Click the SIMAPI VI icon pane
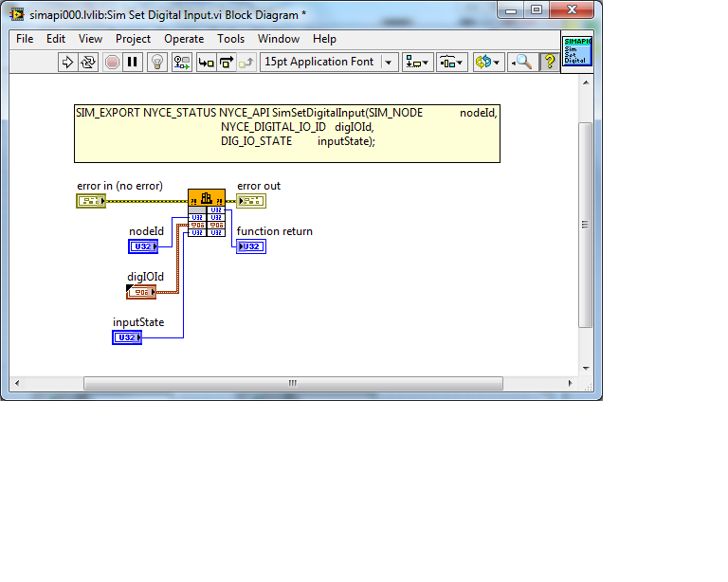 tap(577, 51)
